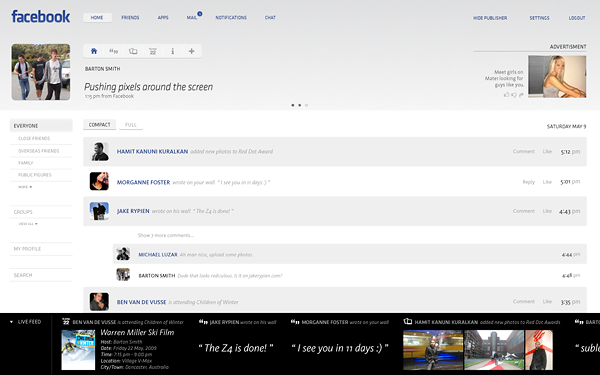Viewport: 600px width, 375px height.
Task: Click the Mail notification badge
Action: tap(199, 14)
